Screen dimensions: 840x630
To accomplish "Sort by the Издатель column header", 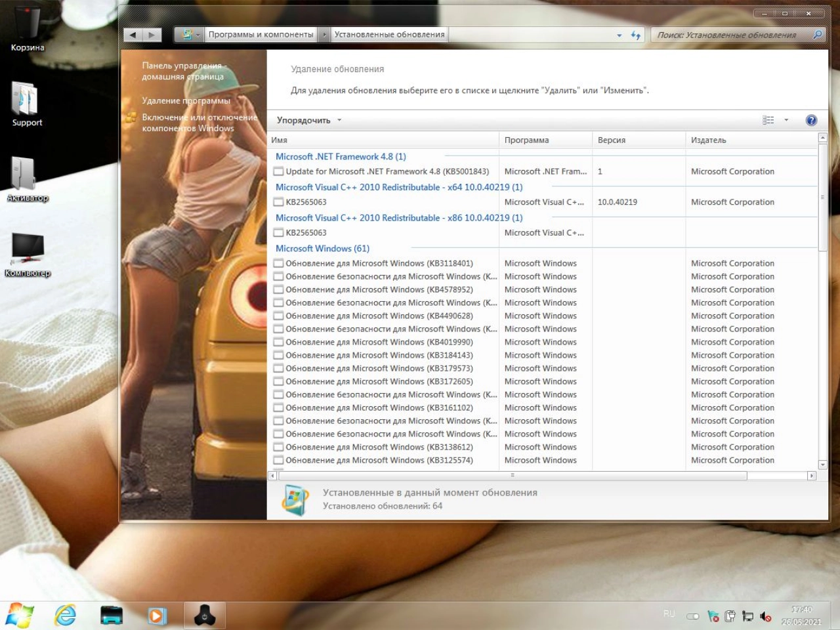I will pyautogui.click(x=751, y=140).
